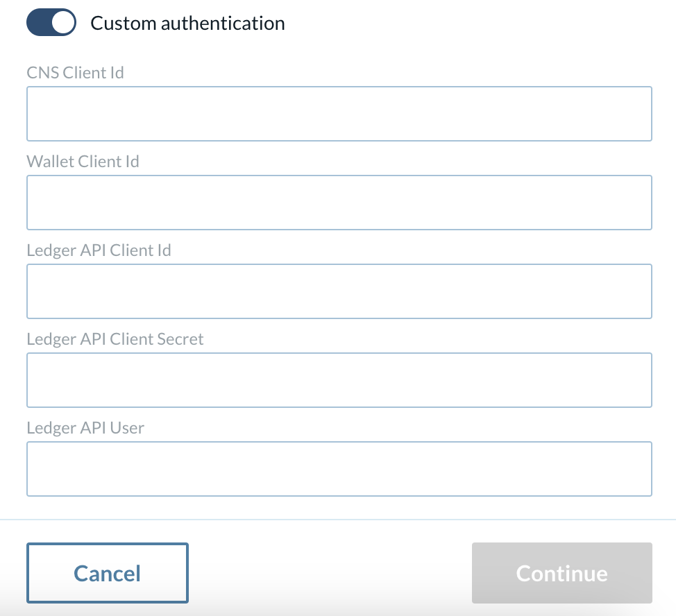Click the Ledger API Client Secret input
The image size is (676, 616).
coord(339,379)
